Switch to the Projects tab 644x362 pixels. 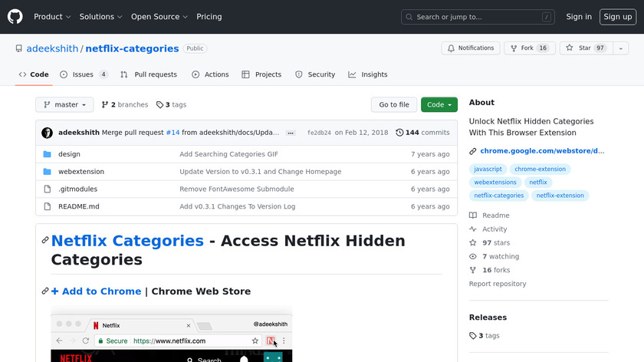pyautogui.click(x=261, y=74)
